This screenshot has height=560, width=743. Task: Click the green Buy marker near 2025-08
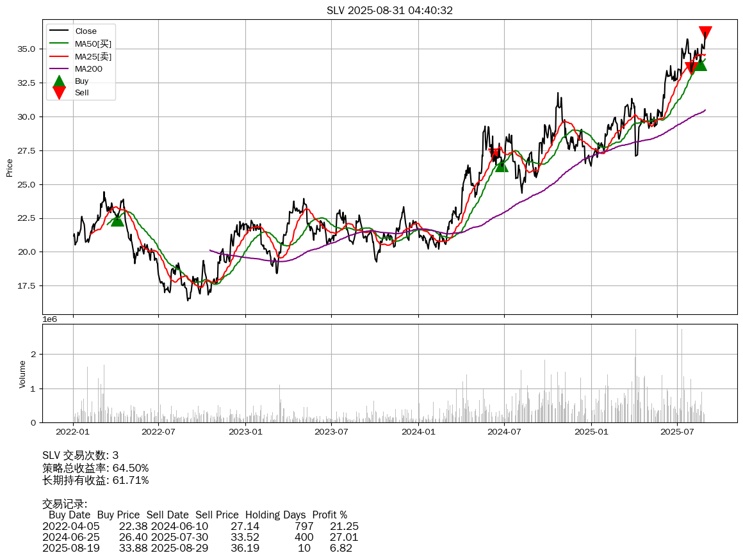tap(700, 64)
